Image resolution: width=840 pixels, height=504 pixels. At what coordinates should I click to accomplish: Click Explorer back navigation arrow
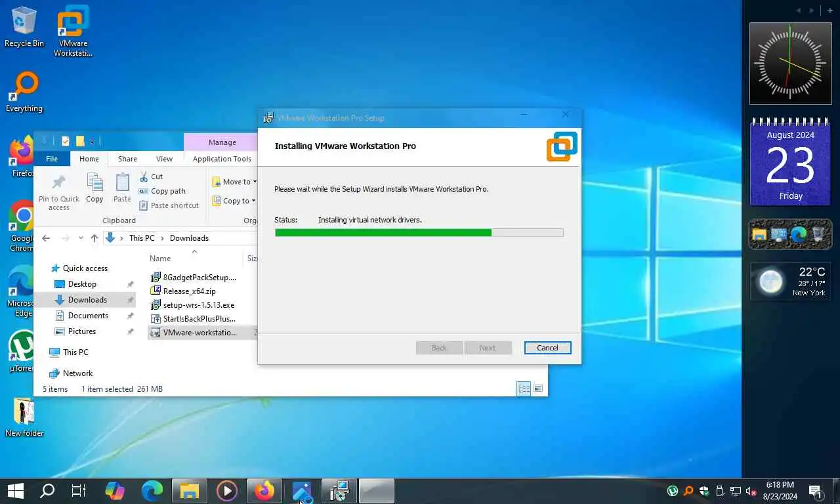(x=46, y=238)
